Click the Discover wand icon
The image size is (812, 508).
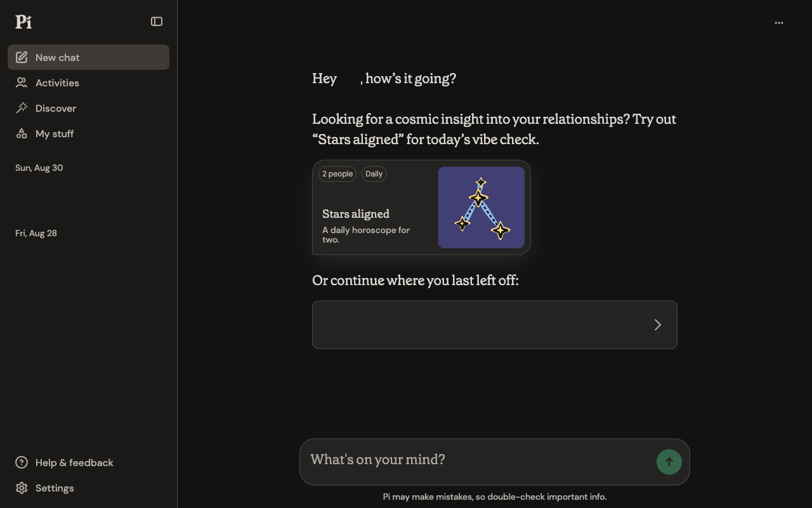pyautogui.click(x=22, y=108)
